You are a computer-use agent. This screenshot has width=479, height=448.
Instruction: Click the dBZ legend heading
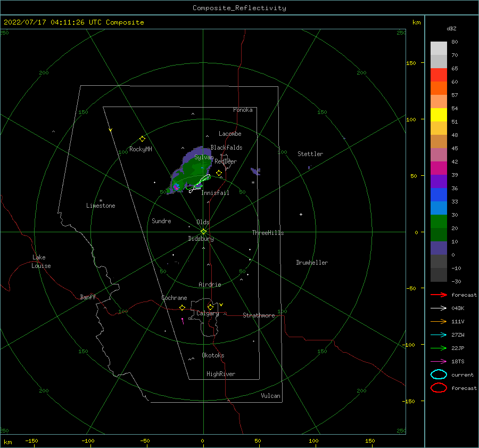[451, 28]
